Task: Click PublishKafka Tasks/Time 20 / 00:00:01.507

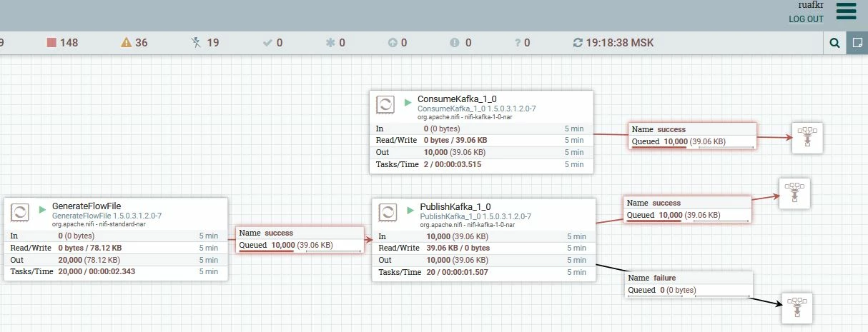Action: [x=458, y=272]
